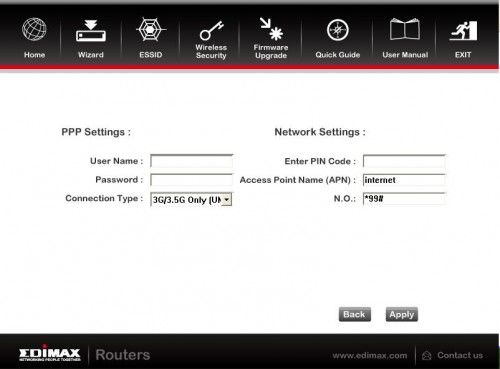
Task: Open the User Manual book icon
Action: click(x=405, y=29)
